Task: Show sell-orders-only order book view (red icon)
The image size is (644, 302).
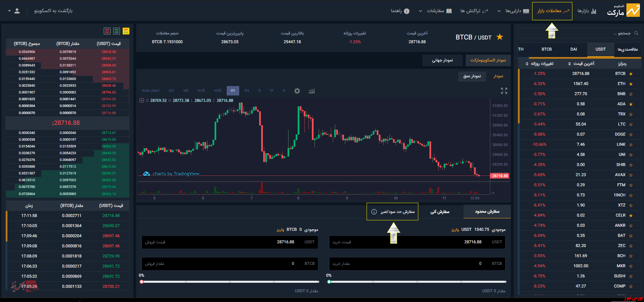Action: (x=107, y=31)
